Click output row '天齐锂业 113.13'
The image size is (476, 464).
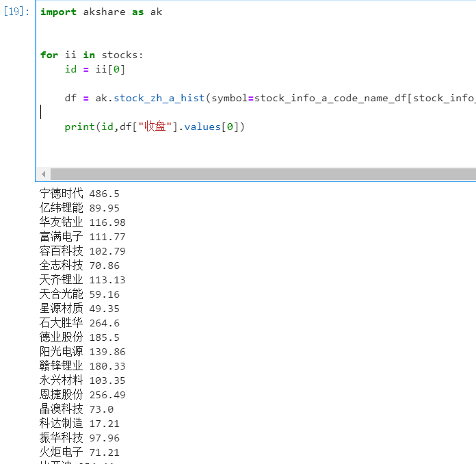coord(82,279)
